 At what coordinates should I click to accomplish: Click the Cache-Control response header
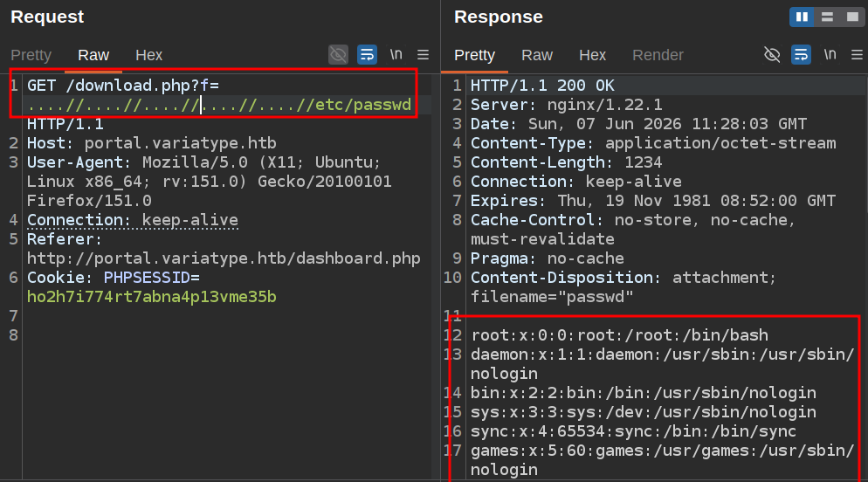point(633,230)
